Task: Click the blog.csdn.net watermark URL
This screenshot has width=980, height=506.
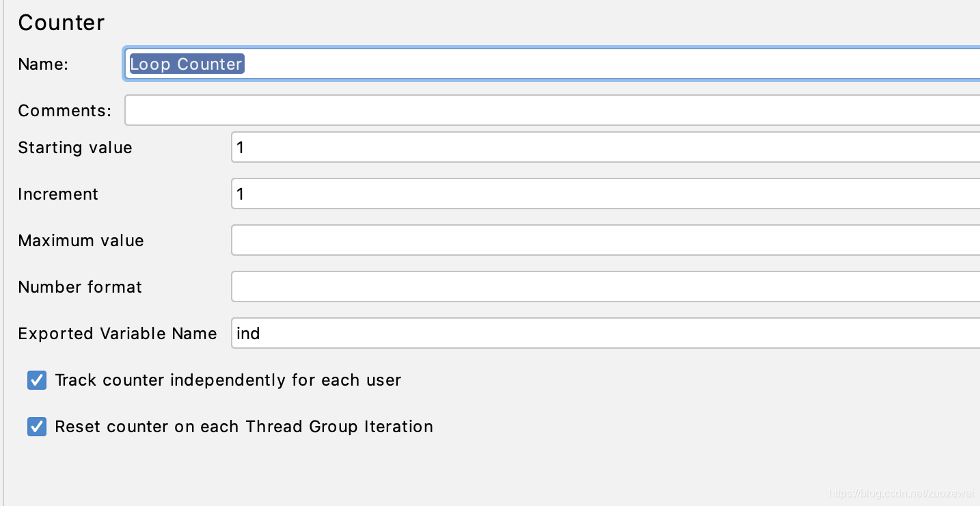Action: (901, 494)
